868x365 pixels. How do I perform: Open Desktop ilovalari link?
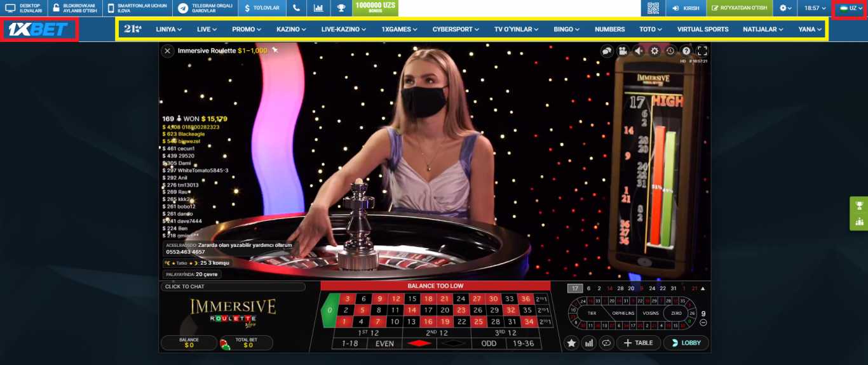click(x=24, y=8)
